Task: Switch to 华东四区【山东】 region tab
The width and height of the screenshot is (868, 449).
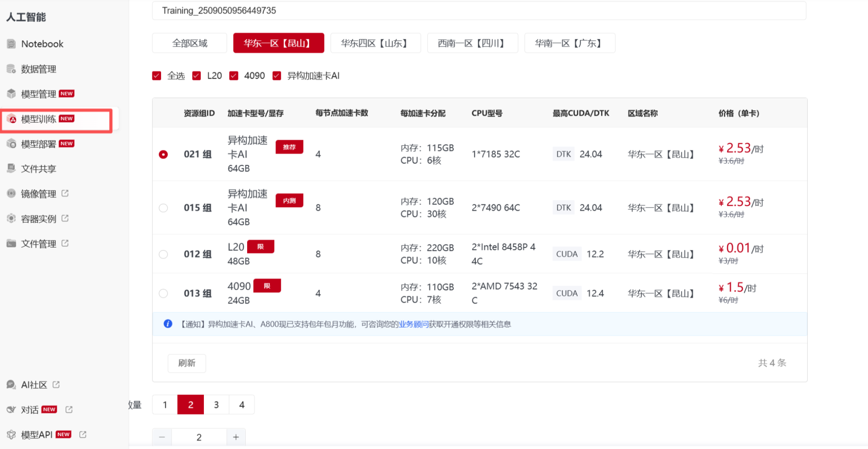Action: click(x=375, y=43)
